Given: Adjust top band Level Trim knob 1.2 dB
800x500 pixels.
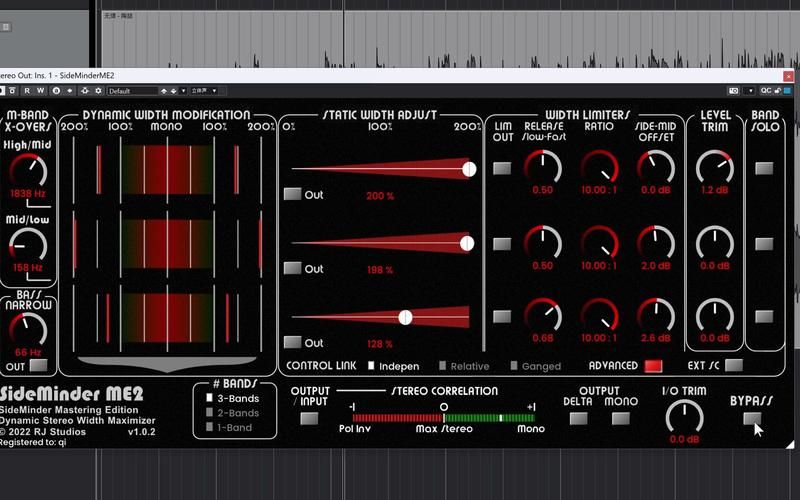Looking at the screenshot, I should (715, 167).
